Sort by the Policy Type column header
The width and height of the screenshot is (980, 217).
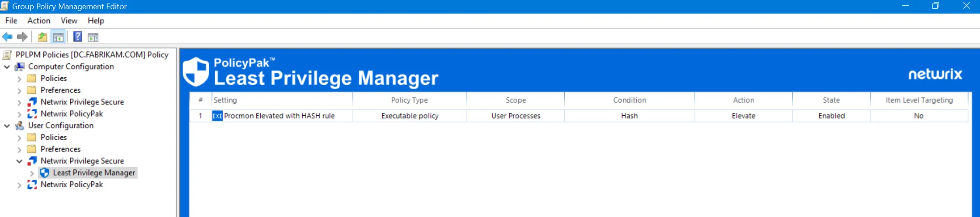click(409, 100)
